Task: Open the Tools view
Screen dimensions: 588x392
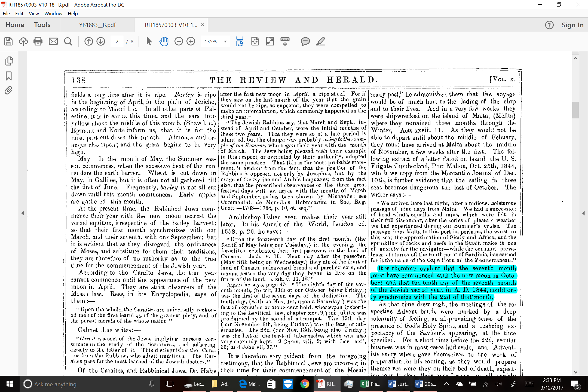Action: 42,25
